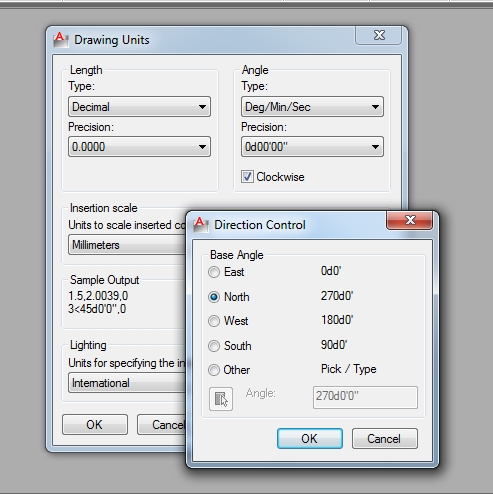Open the Length Type dropdown
The width and height of the screenshot is (493, 494).
pyautogui.click(x=139, y=107)
